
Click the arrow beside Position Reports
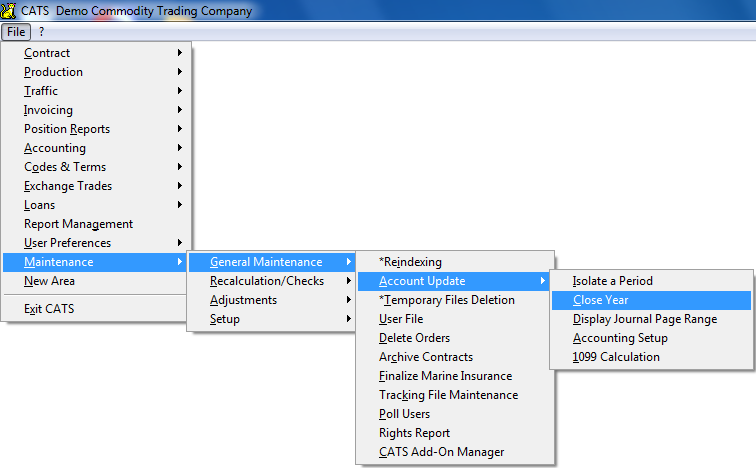pos(180,129)
